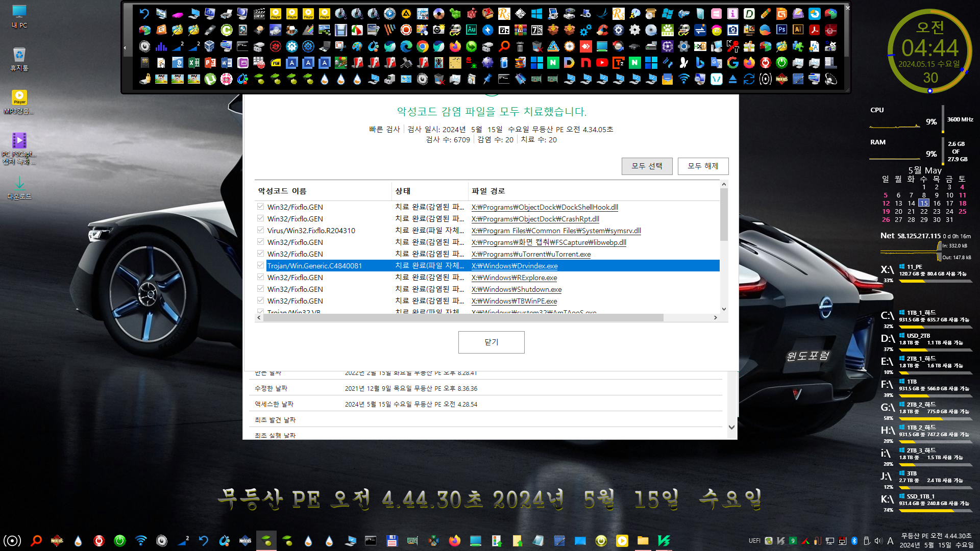The image size is (980, 551).
Task: Open the X:\Windows\Shutdown.exe path link
Action: click(x=517, y=289)
